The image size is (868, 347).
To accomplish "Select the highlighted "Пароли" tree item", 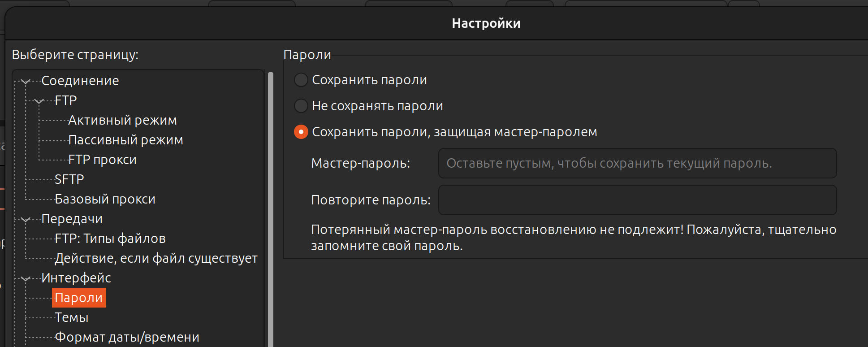I will (79, 298).
